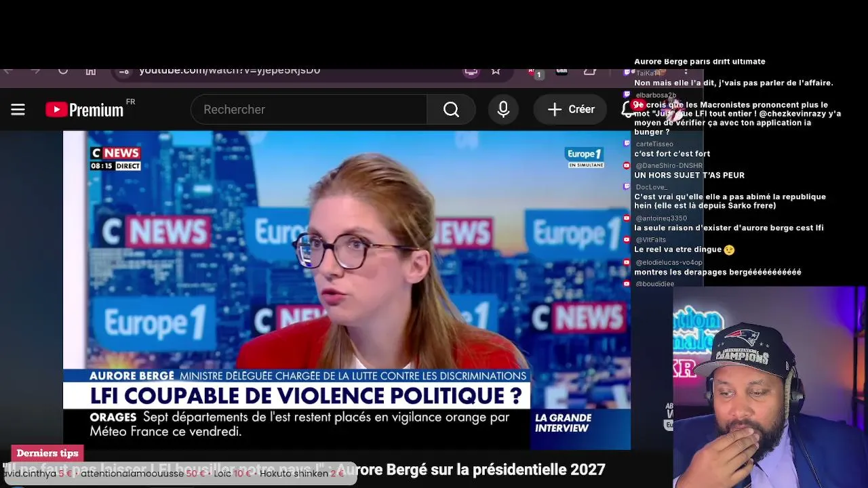This screenshot has width=868, height=488.
Task: Click chat message "montres les derapages bergééé"
Action: (x=717, y=272)
